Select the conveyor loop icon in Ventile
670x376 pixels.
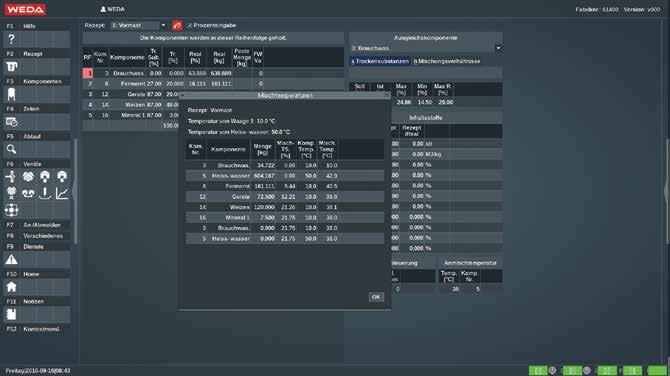[x=28, y=193]
